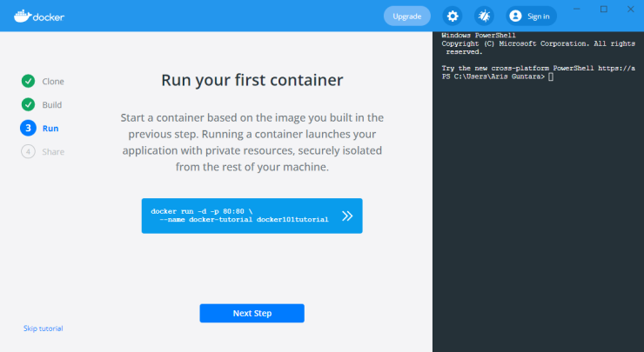Click the green checkmark beside Build
The image size is (644, 352).
(x=29, y=104)
